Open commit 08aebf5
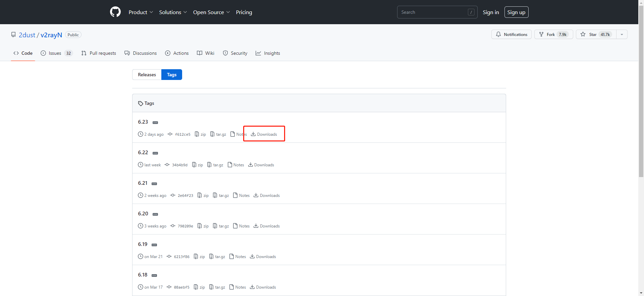Screen dimensions: 644x296 click(x=178, y=287)
